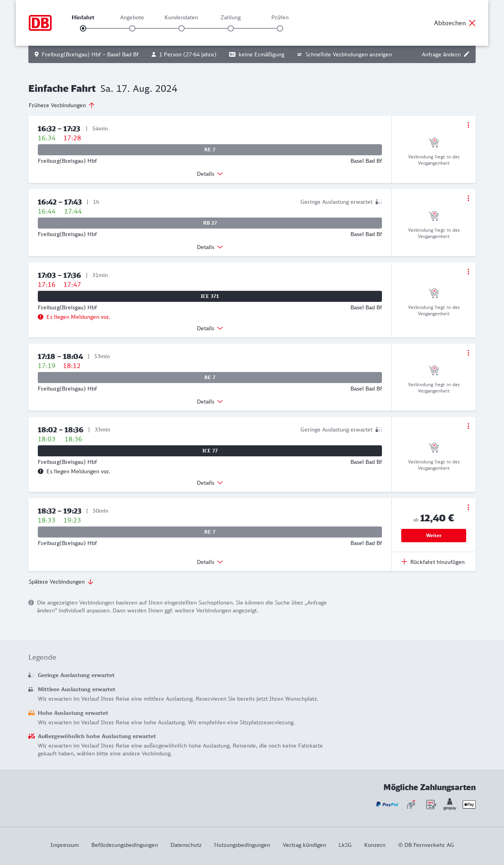The height and width of the screenshot is (865, 504).
Task: Click the plus icon for Rückfahrt hinzufügen
Action: coord(404,562)
